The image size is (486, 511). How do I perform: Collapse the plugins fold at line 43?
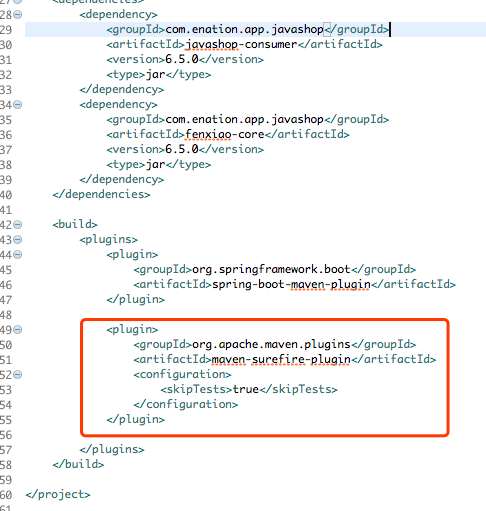click(18, 240)
